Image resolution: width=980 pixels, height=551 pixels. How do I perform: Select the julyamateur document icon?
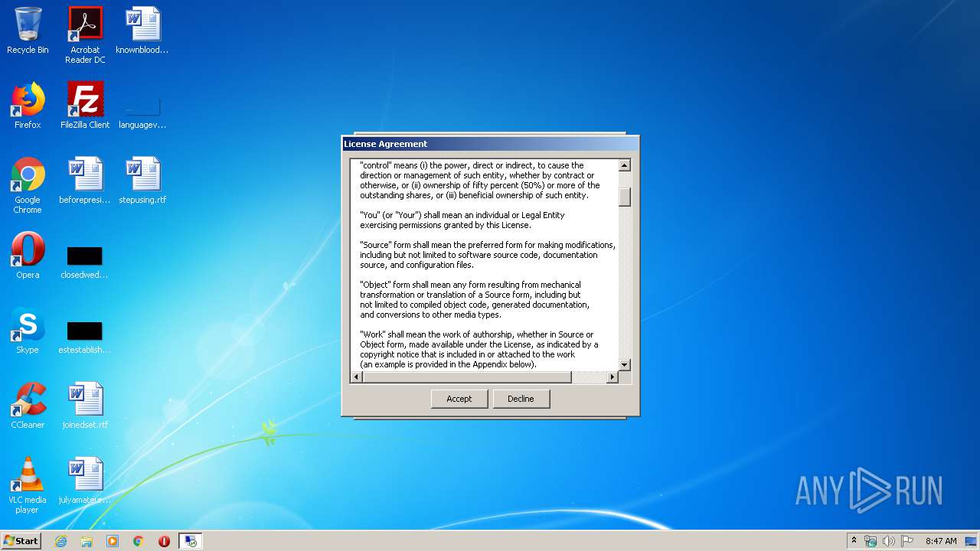coord(85,481)
